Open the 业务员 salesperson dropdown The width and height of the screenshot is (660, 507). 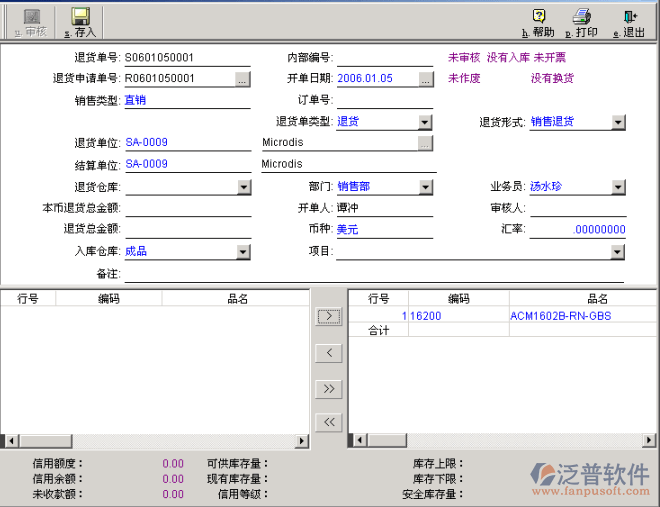(618, 187)
